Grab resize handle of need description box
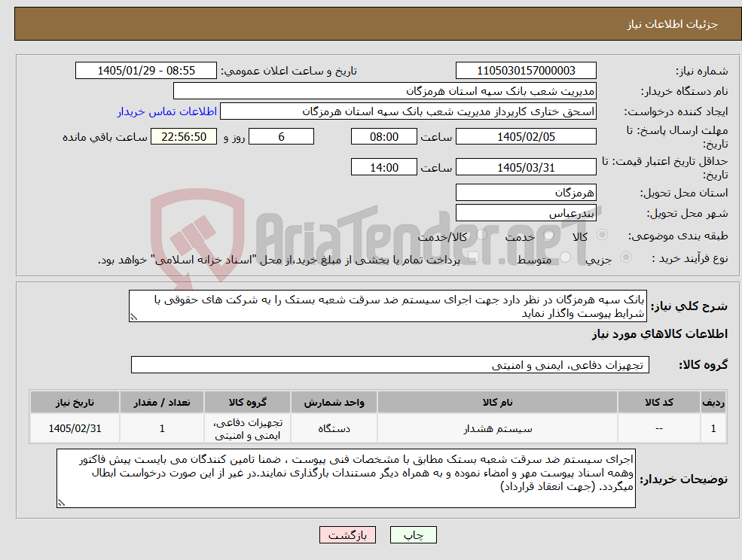Screen dimensions: 742x560 [133, 318]
